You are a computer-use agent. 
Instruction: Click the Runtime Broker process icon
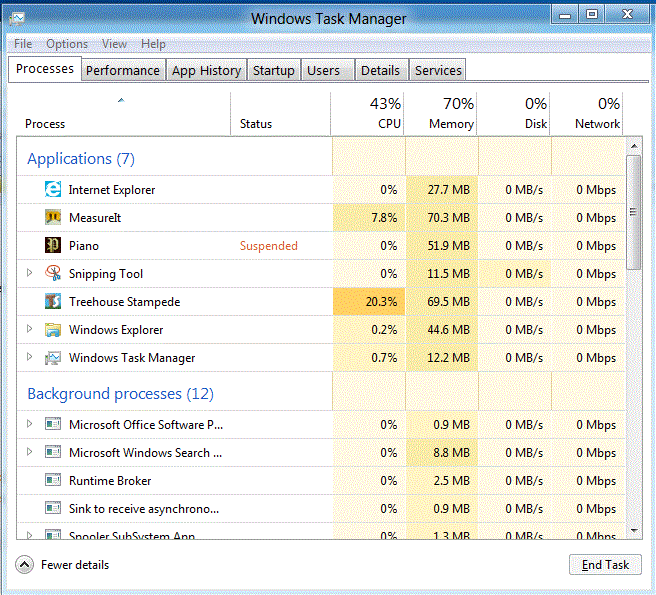coord(53,480)
